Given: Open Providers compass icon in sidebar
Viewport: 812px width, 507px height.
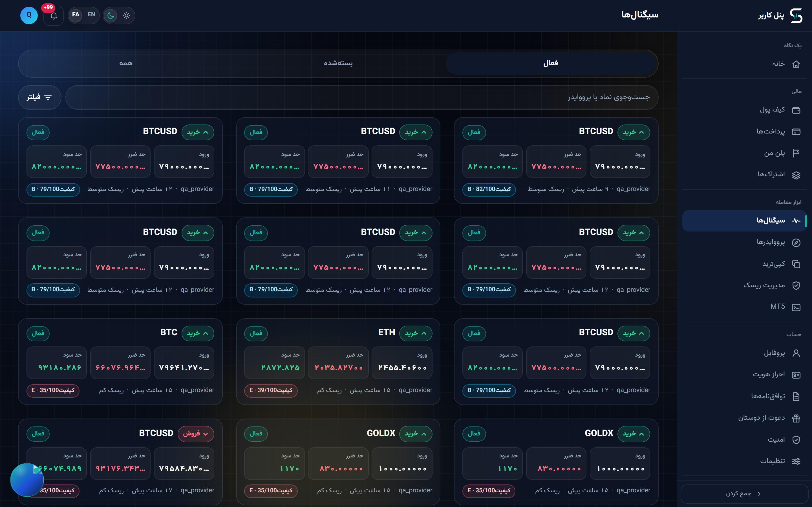Looking at the screenshot, I should [x=796, y=243].
